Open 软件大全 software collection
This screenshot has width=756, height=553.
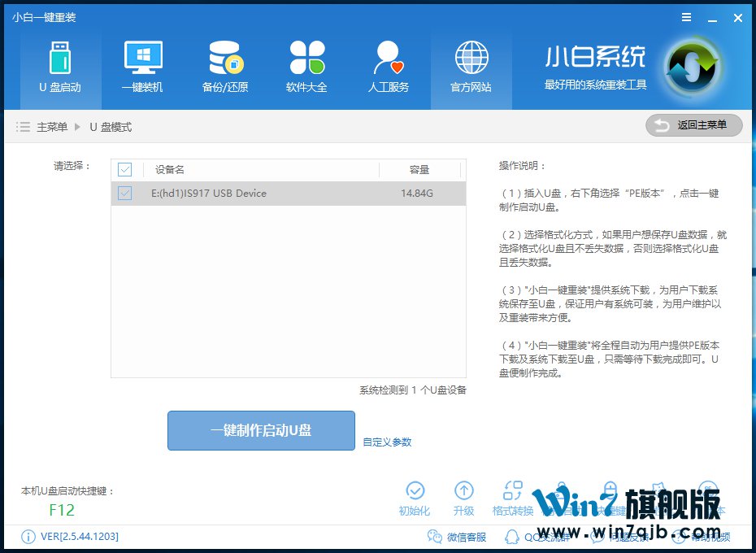coord(306,67)
